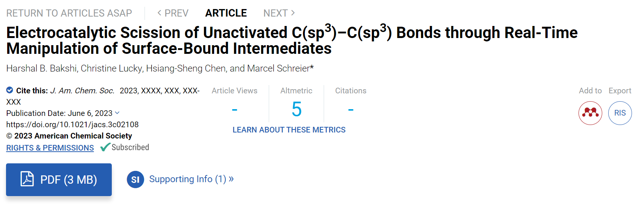Click the PREV left arrow
644x204 pixels.
[159, 13]
